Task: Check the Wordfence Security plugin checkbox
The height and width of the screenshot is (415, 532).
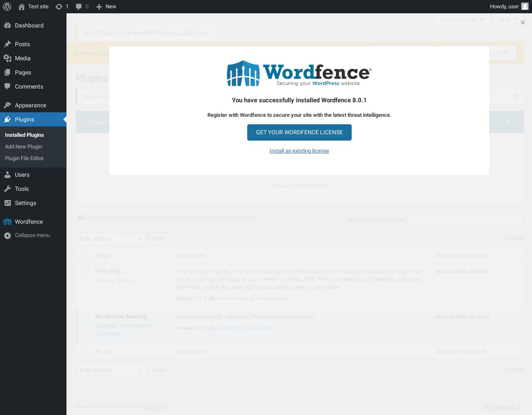Action: (85, 317)
